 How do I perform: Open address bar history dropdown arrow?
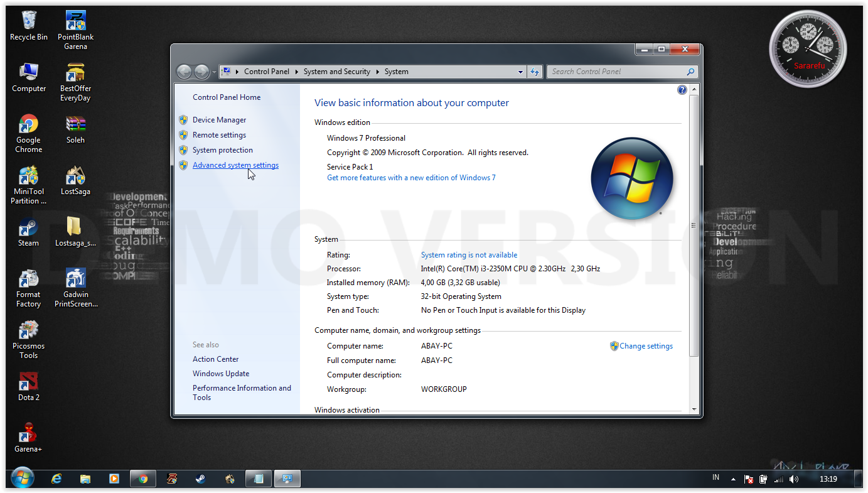520,72
